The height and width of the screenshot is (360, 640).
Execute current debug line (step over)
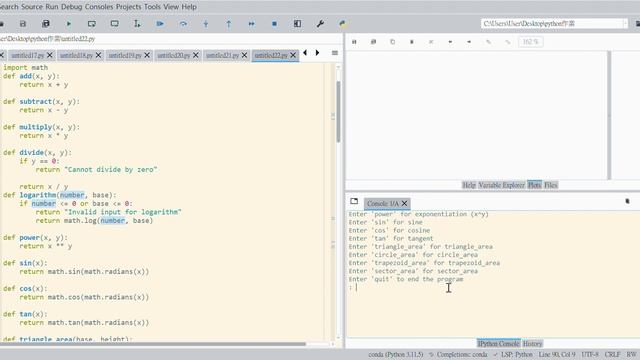[x=183, y=24]
